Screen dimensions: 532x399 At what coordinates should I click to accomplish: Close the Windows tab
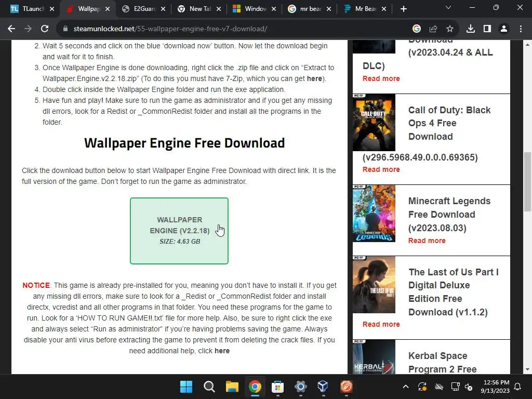coord(274,9)
